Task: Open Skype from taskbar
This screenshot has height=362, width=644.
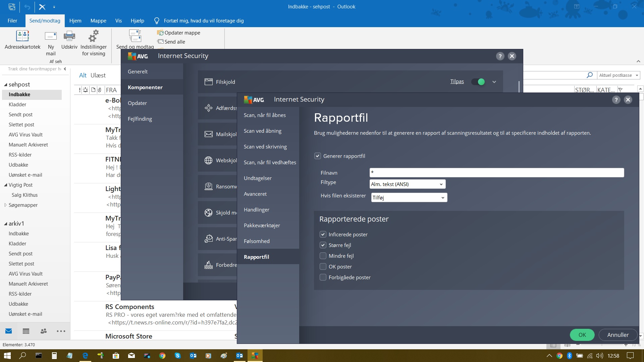Action: pos(178,356)
